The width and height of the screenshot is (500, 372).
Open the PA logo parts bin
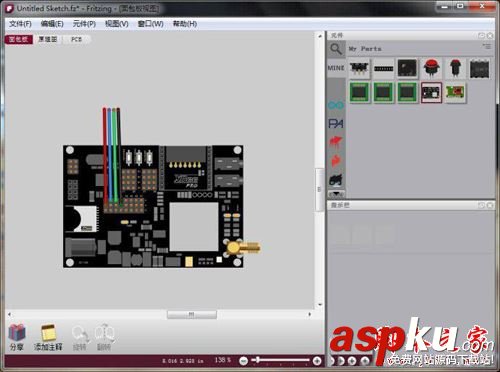336,124
